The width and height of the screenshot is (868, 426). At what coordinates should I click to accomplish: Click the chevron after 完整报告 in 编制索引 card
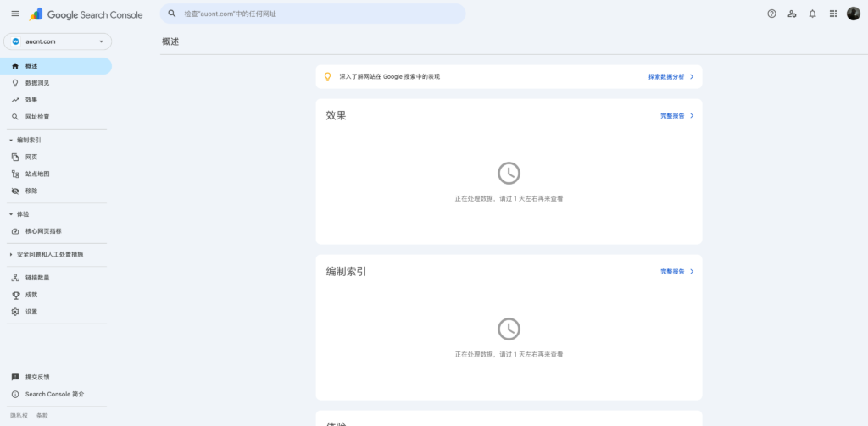click(x=692, y=272)
